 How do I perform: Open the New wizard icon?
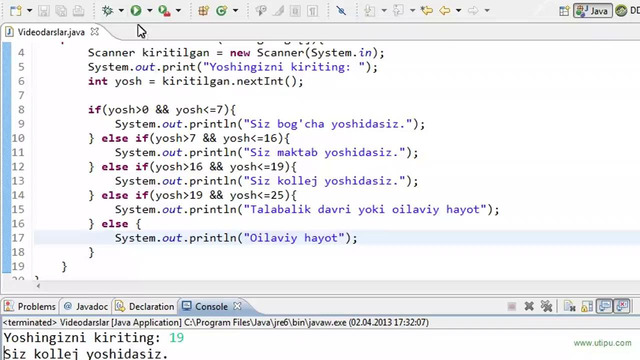pos(16,11)
